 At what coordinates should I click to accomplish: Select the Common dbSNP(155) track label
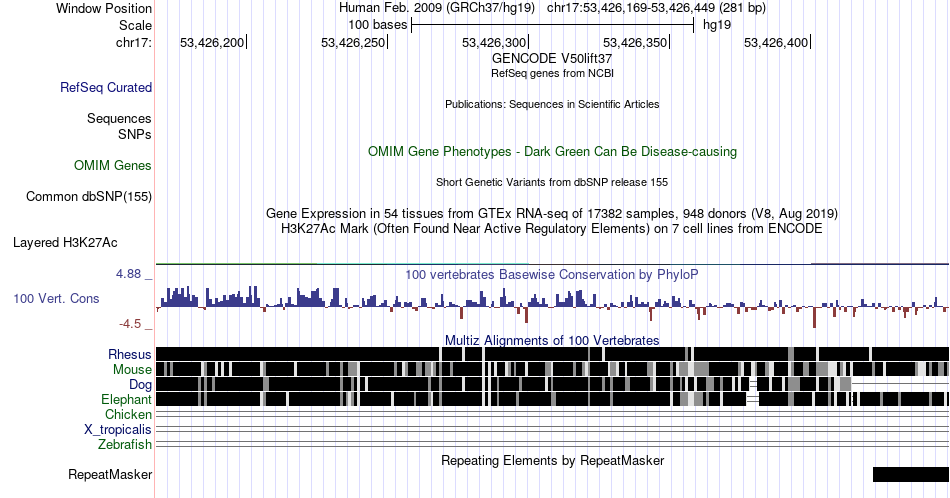coord(89,196)
